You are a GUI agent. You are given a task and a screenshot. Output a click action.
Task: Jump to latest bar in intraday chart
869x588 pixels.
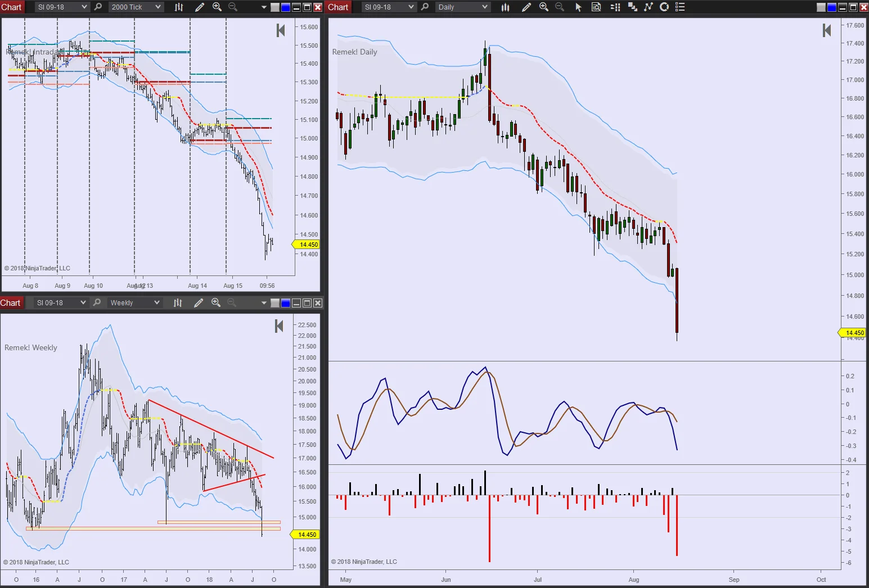281,30
